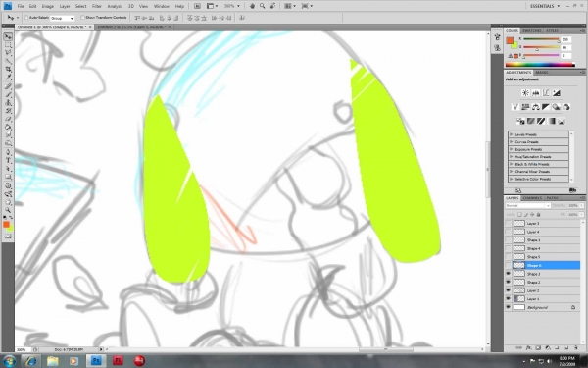The height and width of the screenshot is (368, 588).
Task: Show the Layer 3 layer
Action: tap(508, 224)
